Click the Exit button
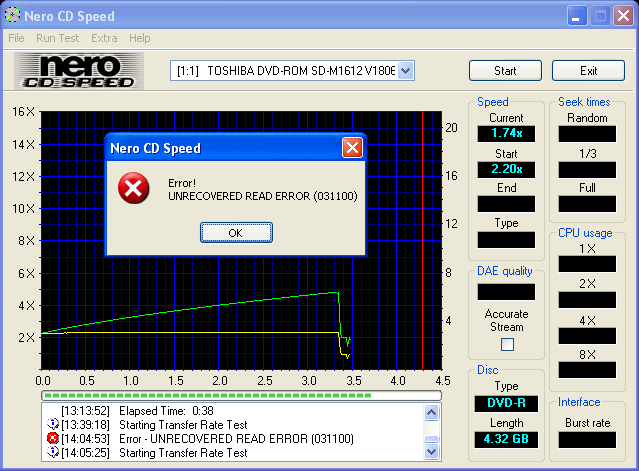The height and width of the screenshot is (471, 639). (x=588, y=71)
